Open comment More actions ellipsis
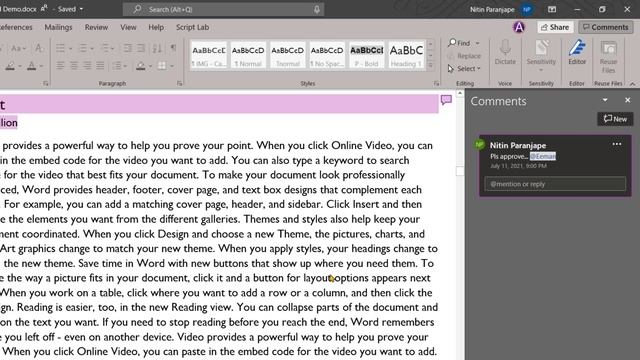The image size is (640, 360). [x=617, y=144]
